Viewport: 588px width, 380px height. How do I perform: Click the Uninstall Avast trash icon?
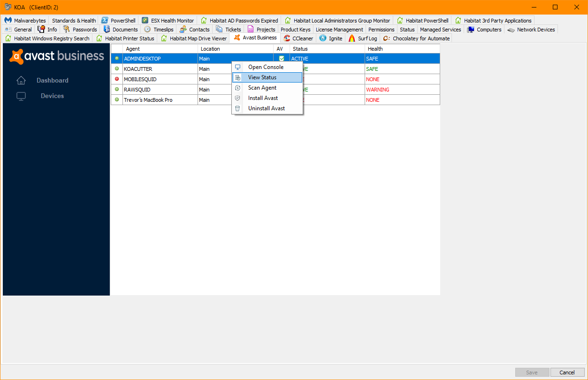[x=237, y=108]
